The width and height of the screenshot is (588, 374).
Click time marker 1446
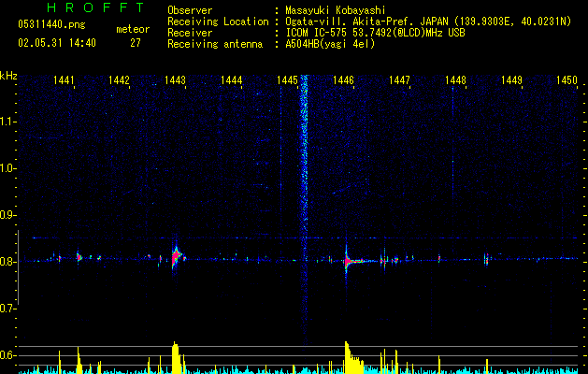[343, 80]
